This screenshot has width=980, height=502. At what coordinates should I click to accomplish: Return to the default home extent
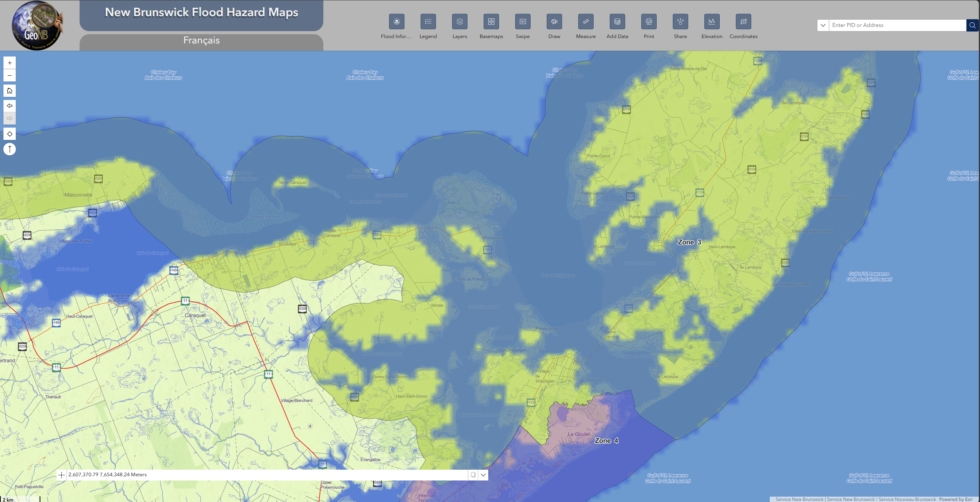pyautogui.click(x=10, y=91)
